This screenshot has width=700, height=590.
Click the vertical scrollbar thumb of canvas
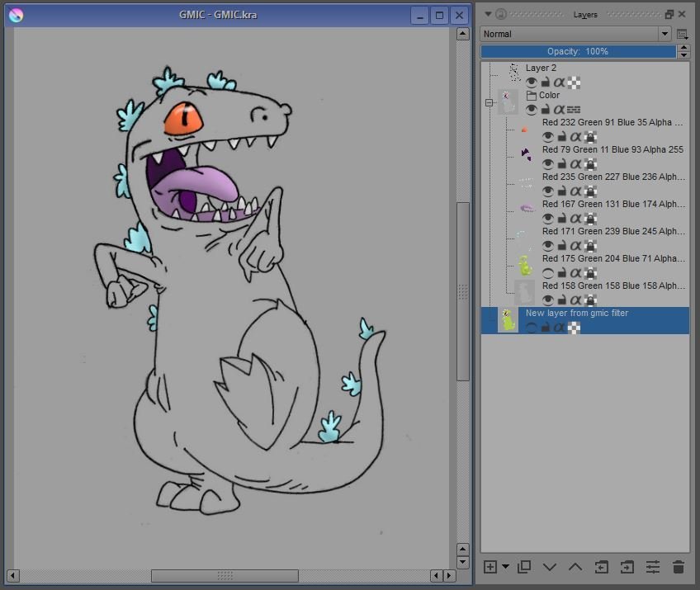coord(463,291)
